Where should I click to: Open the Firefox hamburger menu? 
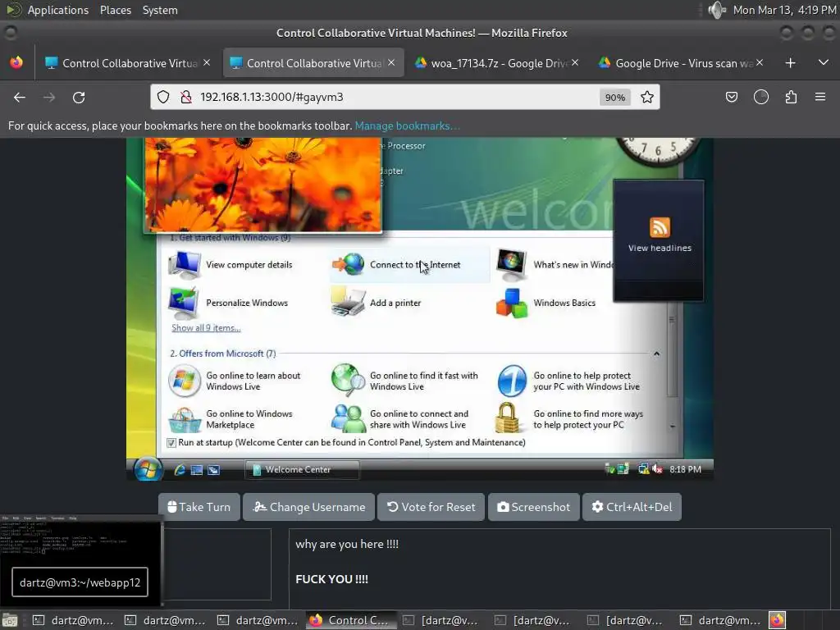pos(820,97)
